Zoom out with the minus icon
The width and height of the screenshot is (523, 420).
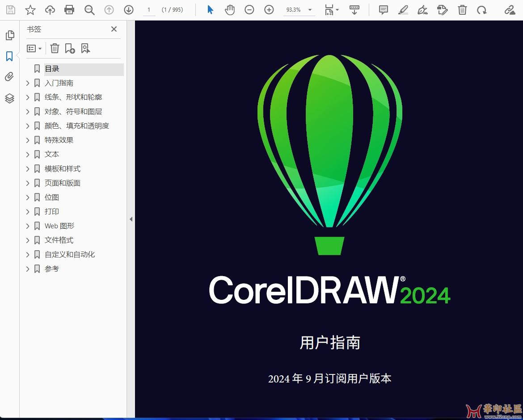click(x=249, y=10)
